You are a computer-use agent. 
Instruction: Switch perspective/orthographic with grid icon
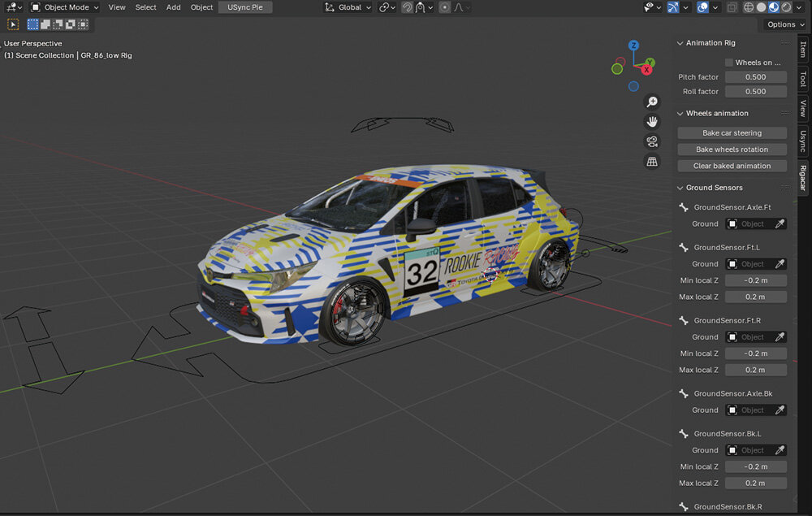[x=652, y=162]
